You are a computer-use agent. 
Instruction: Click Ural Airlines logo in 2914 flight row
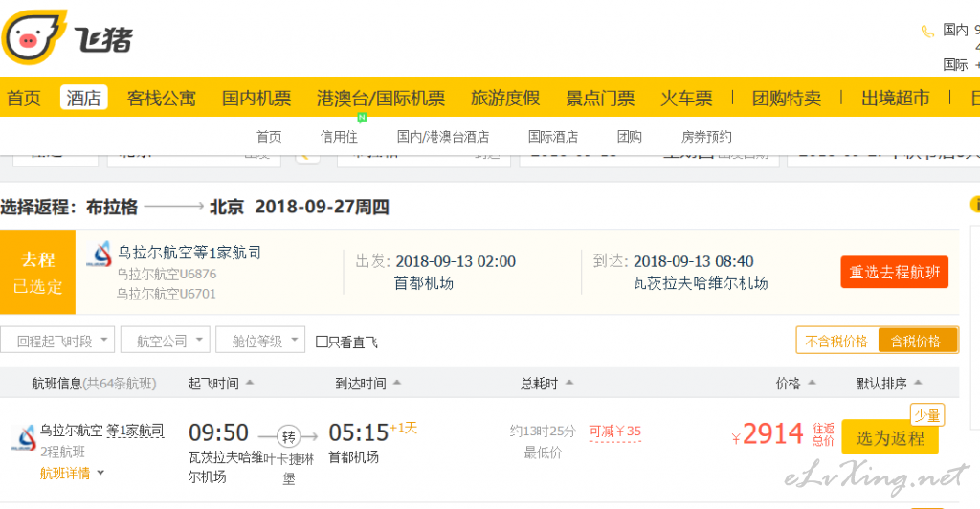point(24,438)
